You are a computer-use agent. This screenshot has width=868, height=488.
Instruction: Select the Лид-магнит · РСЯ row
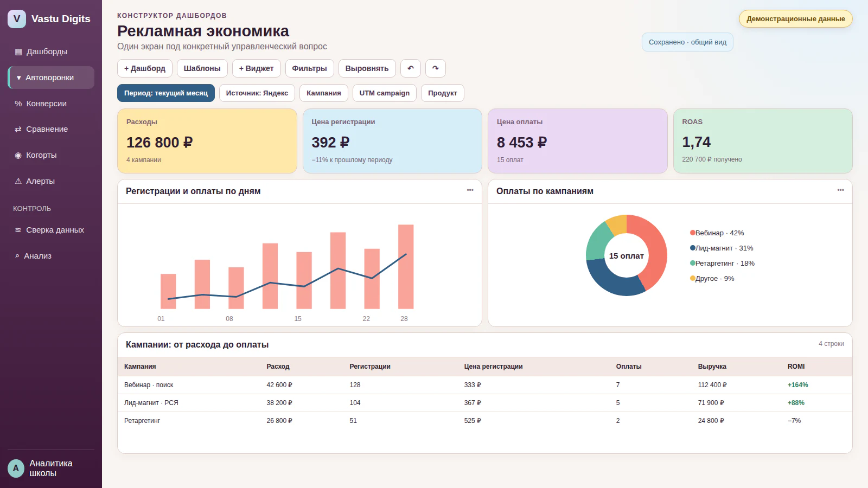pyautogui.click(x=485, y=403)
